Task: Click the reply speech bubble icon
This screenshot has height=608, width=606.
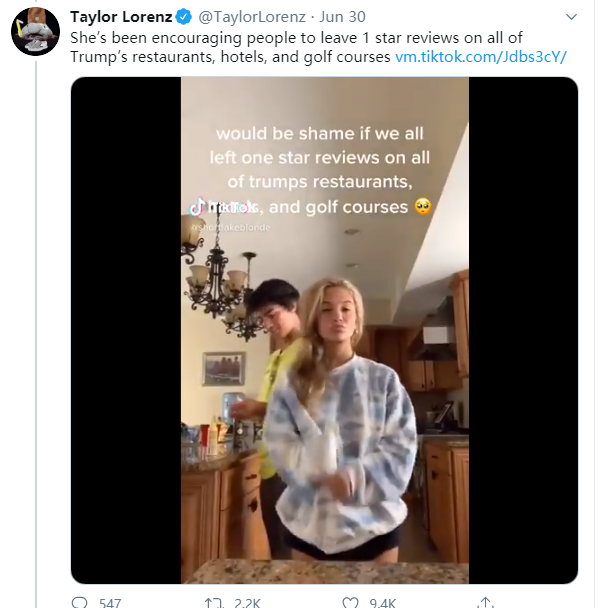Action: point(80,602)
